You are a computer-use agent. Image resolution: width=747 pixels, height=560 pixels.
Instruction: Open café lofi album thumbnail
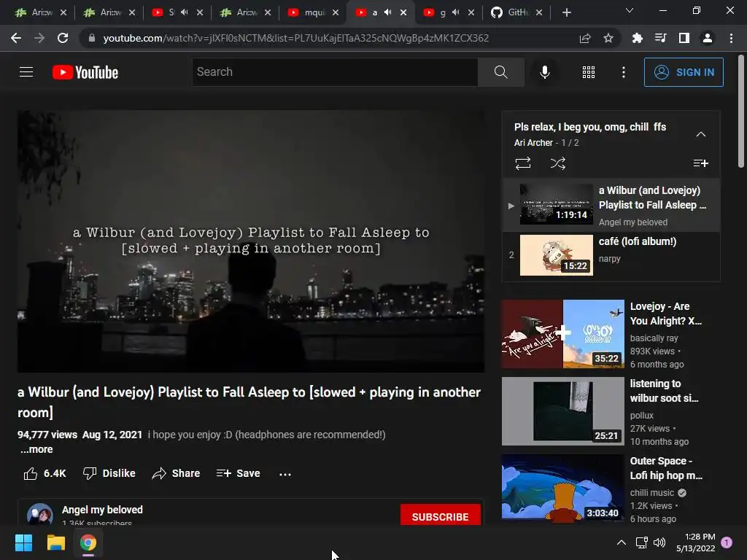[x=556, y=255]
